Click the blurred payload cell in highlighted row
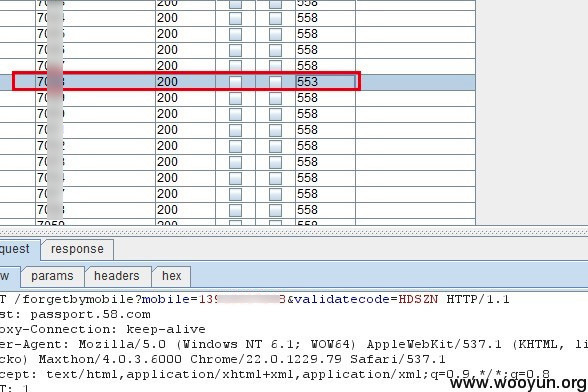Screen dimensions: 588x392 pyautogui.click(x=95, y=82)
